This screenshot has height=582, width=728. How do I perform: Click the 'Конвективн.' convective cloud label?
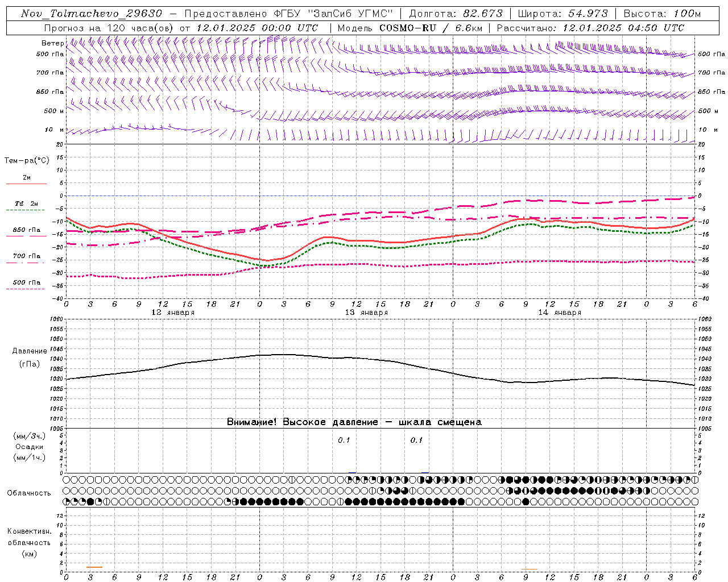click(30, 531)
